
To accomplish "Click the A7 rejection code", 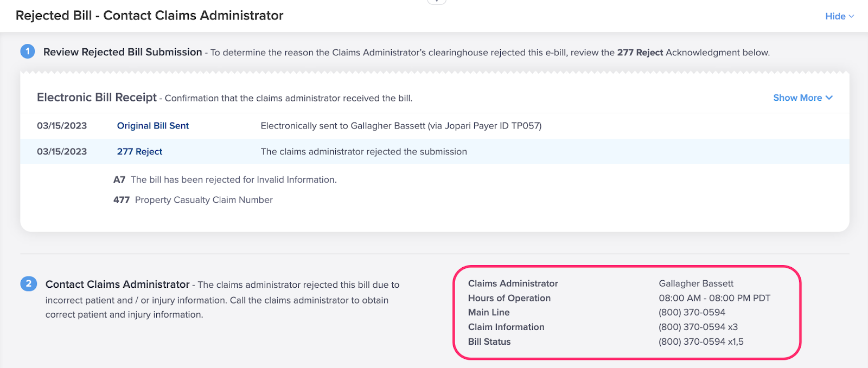I will point(119,179).
